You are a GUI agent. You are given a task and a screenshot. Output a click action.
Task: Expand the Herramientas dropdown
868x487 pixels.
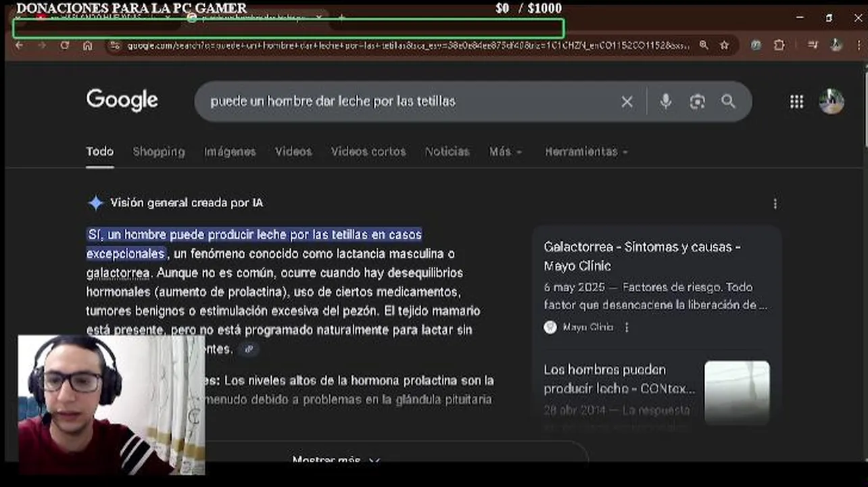586,152
